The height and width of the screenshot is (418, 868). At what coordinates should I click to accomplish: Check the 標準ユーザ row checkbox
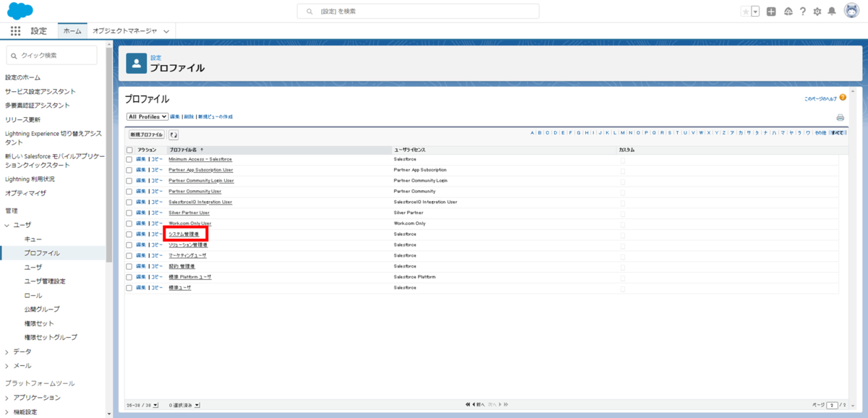tap(129, 288)
